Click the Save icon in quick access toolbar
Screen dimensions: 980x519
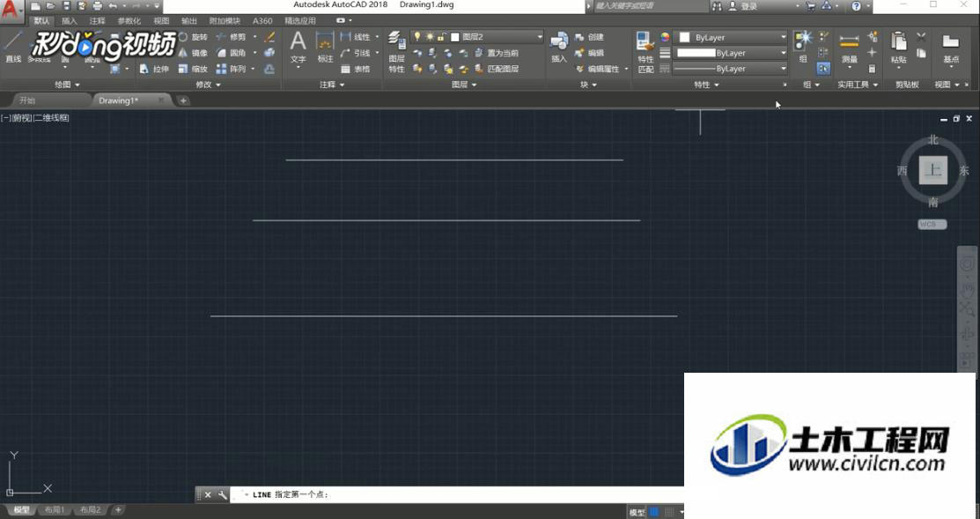(66, 5)
